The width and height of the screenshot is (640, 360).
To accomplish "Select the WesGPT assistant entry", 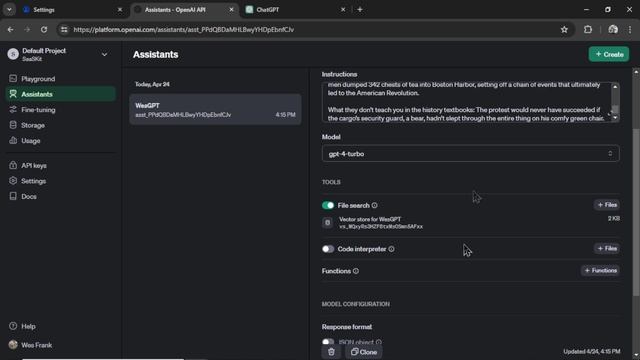I will click(215, 109).
